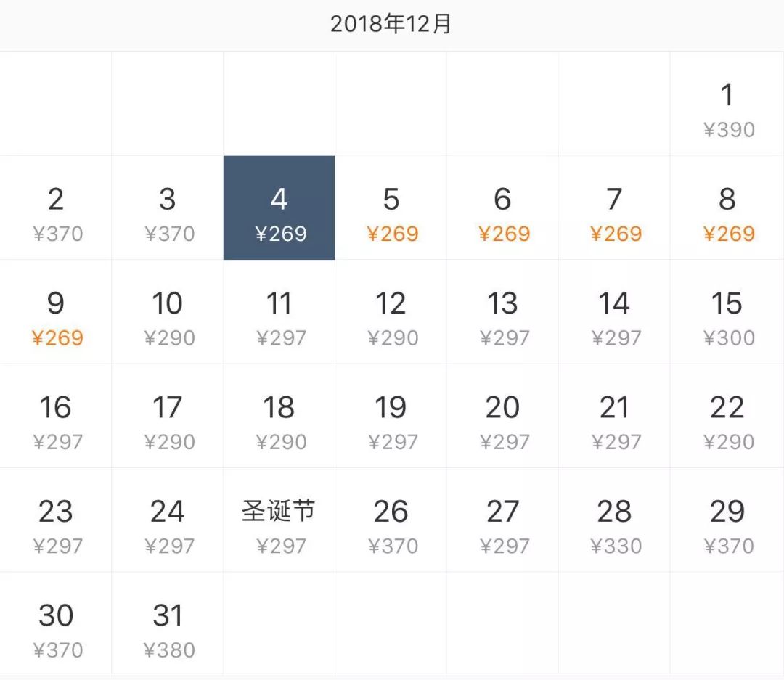
Task: Click the ¥297 price under December 24
Action: point(168,546)
